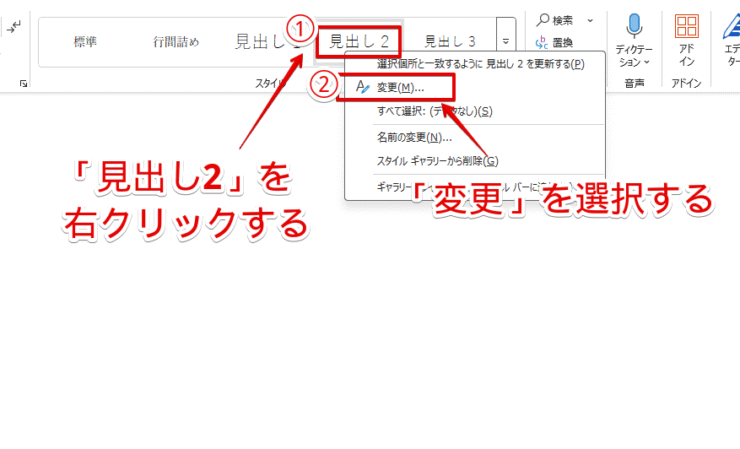The height and width of the screenshot is (449, 740).
Task: Open the 検索 dropdown arrow
Action: click(590, 20)
